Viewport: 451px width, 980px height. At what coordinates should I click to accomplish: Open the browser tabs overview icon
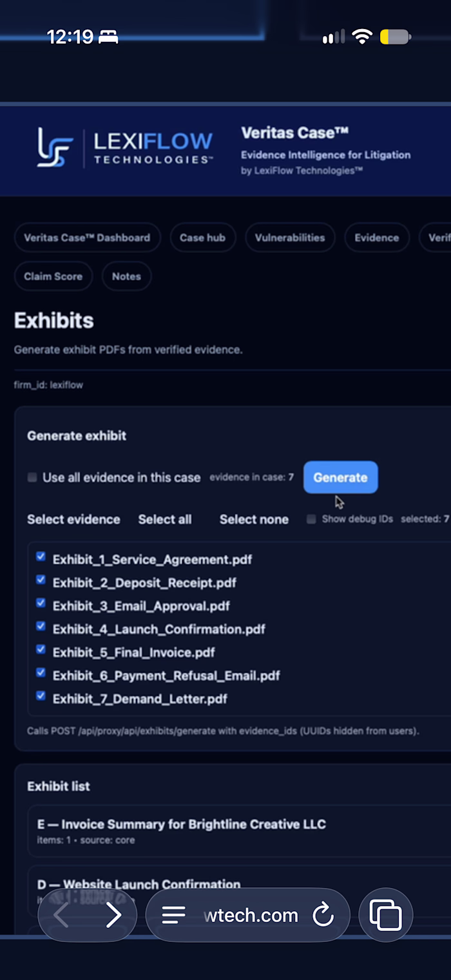click(385, 914)
